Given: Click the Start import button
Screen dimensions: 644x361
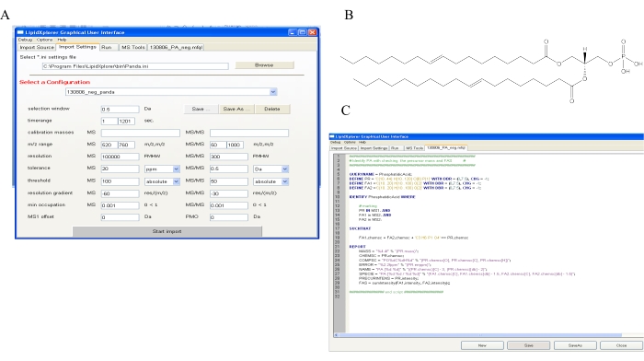Looking at the screenshot, I should coord(167,231).
